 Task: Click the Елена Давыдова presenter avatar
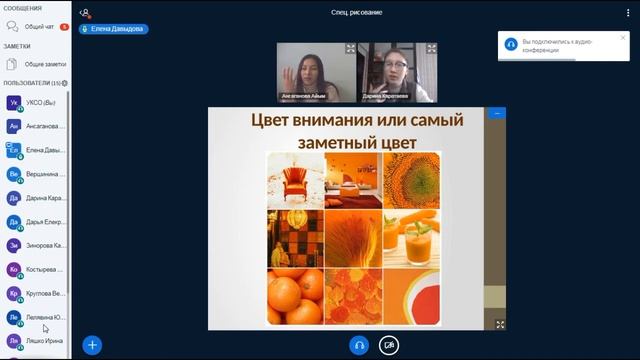14,150
